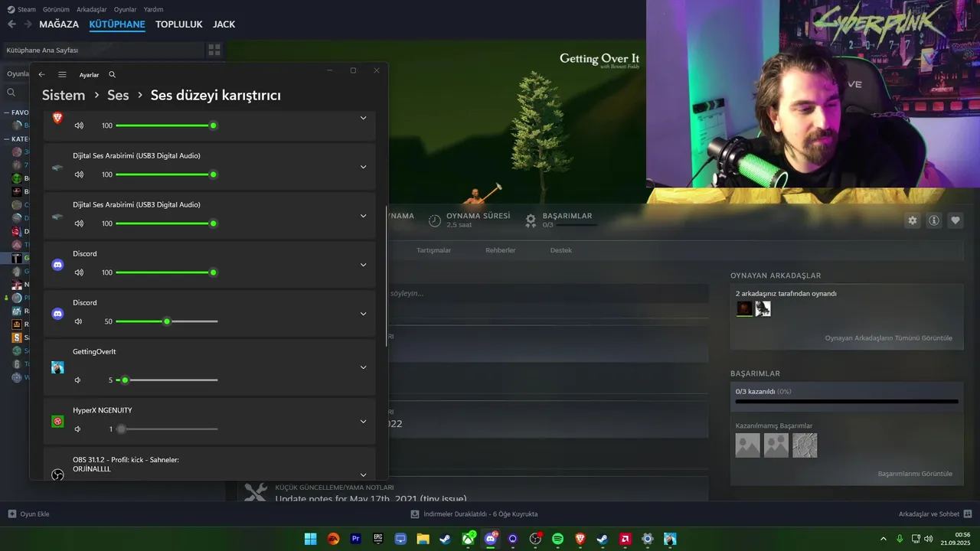Open Premiere Pro from the taskbar
This screenshot has height=551, width=980.
point(355,539)
